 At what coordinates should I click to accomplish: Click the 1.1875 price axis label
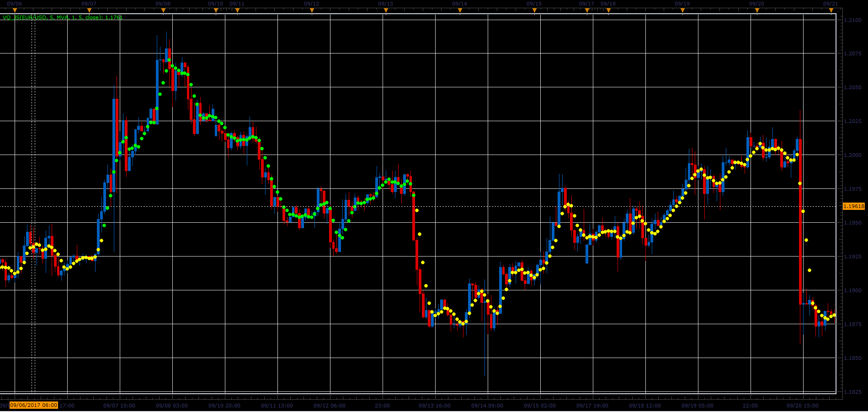click(853, 324)
